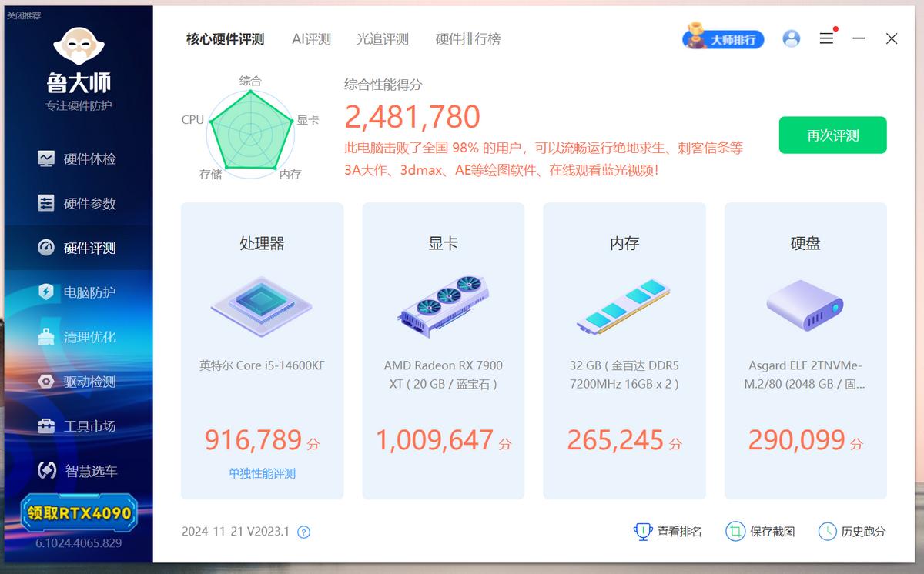Open 工具市场 in the sidebar

pyautogui.click(x=78, y=426)
